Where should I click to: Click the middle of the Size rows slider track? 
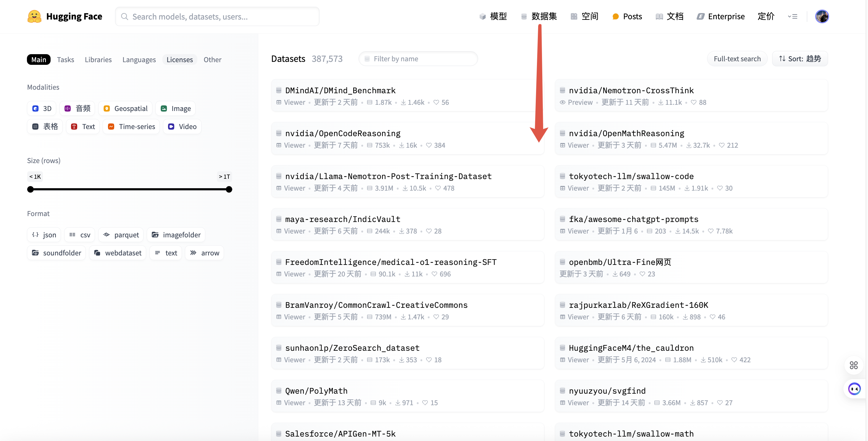130,189
